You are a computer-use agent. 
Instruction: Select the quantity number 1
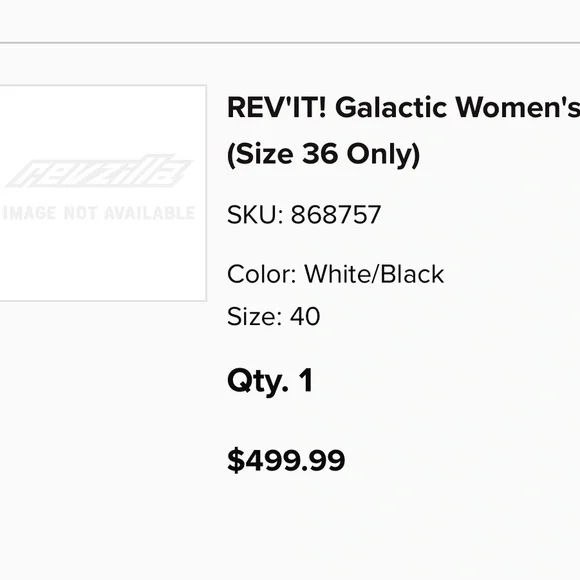coord(306,380)
